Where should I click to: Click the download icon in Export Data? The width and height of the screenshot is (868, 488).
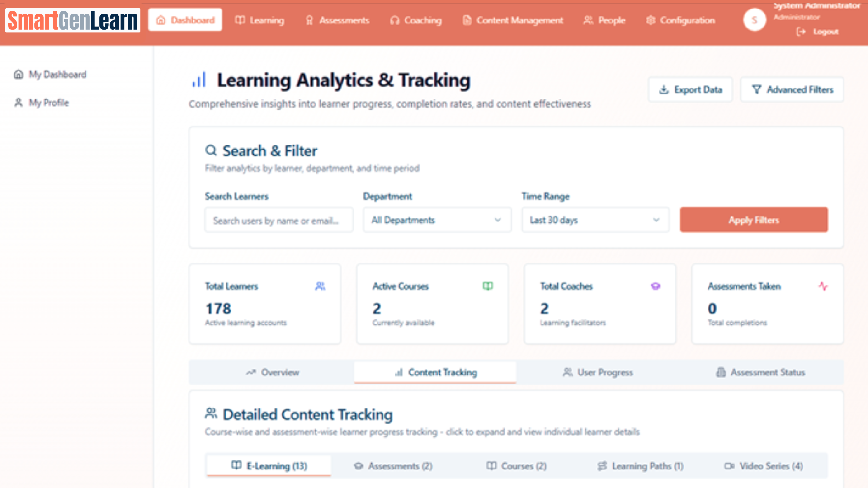pos(664,89)
